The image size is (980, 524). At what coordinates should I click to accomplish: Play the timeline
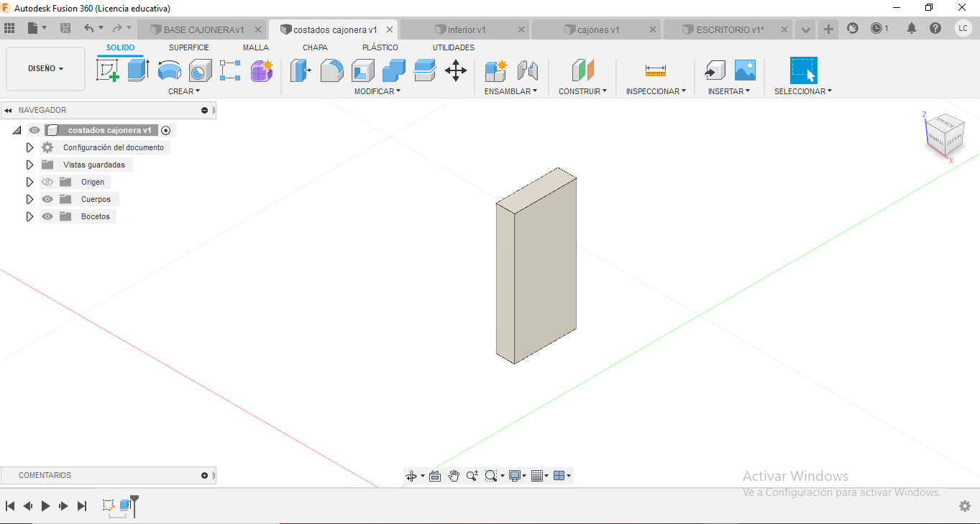tap(45, 506)
